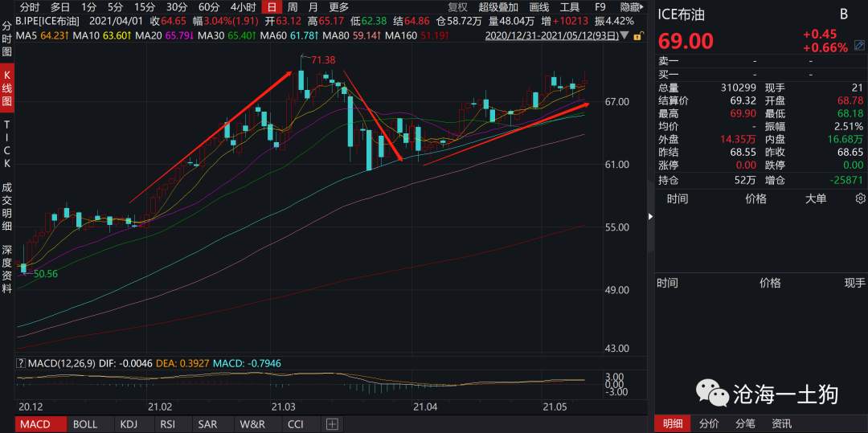Click the 画线 drawing button
This screenshot has height=433, width=868.
(539, 7)
